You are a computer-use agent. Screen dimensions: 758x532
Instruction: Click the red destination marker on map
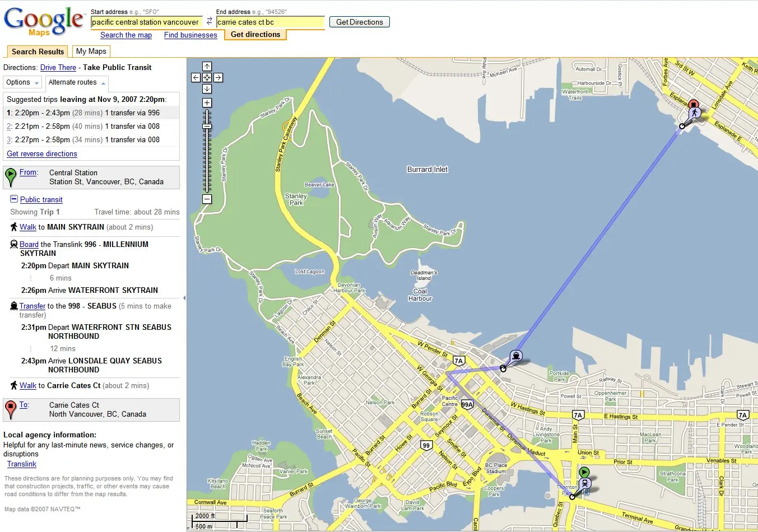point(694,105)
